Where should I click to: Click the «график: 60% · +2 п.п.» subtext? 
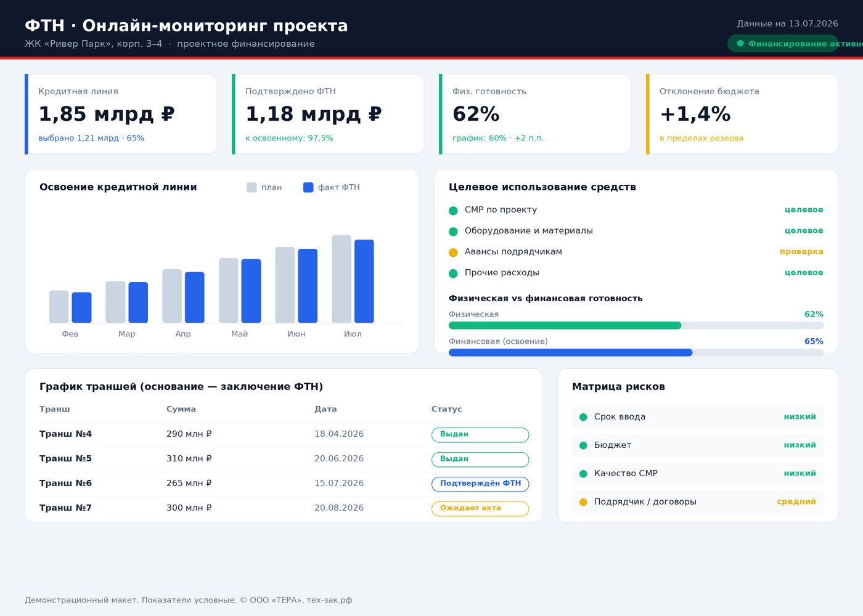pyautogui.click(x=498, y=138)
